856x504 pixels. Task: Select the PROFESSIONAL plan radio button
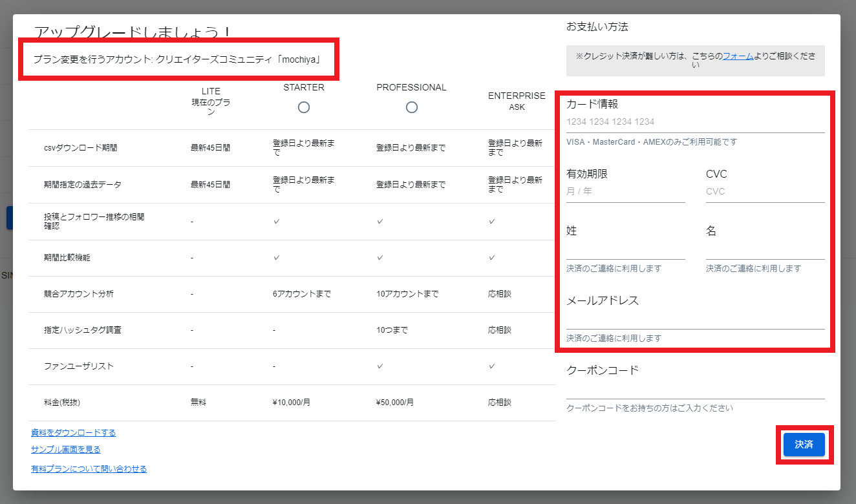pos(411,107)
